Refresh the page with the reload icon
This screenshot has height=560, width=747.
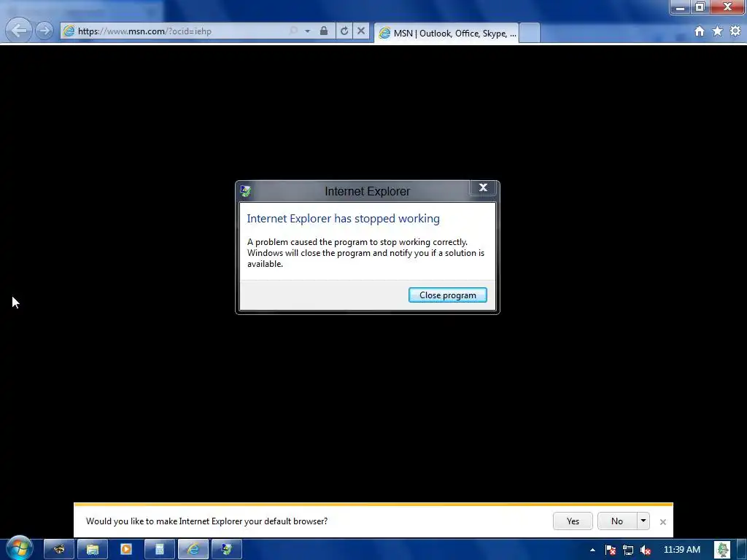pos(344,31)
